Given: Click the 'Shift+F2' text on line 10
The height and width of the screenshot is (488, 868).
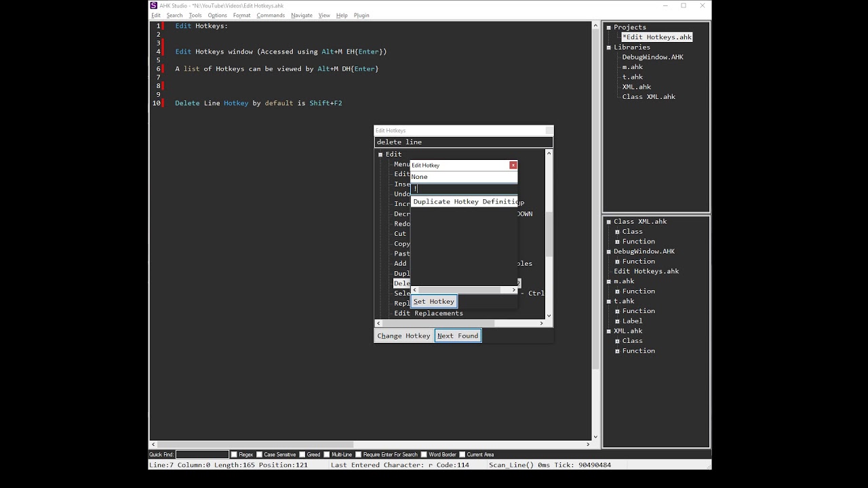Looking at the screenshot, I should click(325, 103).
